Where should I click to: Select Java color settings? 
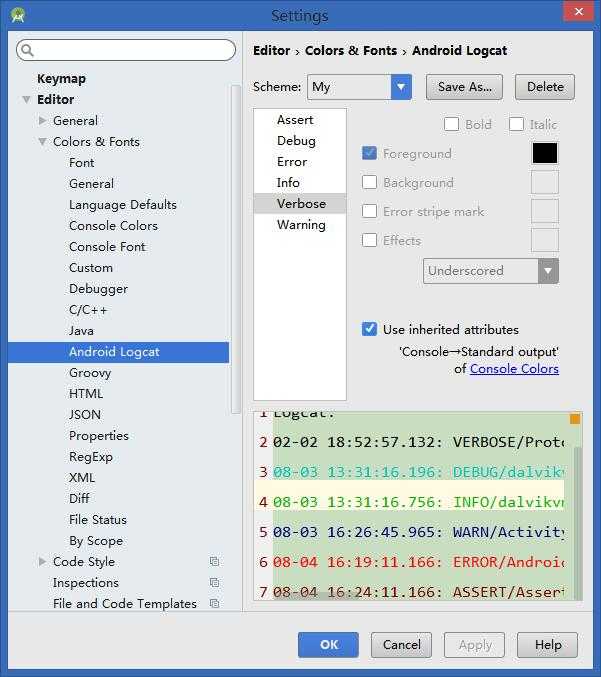click(x=81, y=331)
